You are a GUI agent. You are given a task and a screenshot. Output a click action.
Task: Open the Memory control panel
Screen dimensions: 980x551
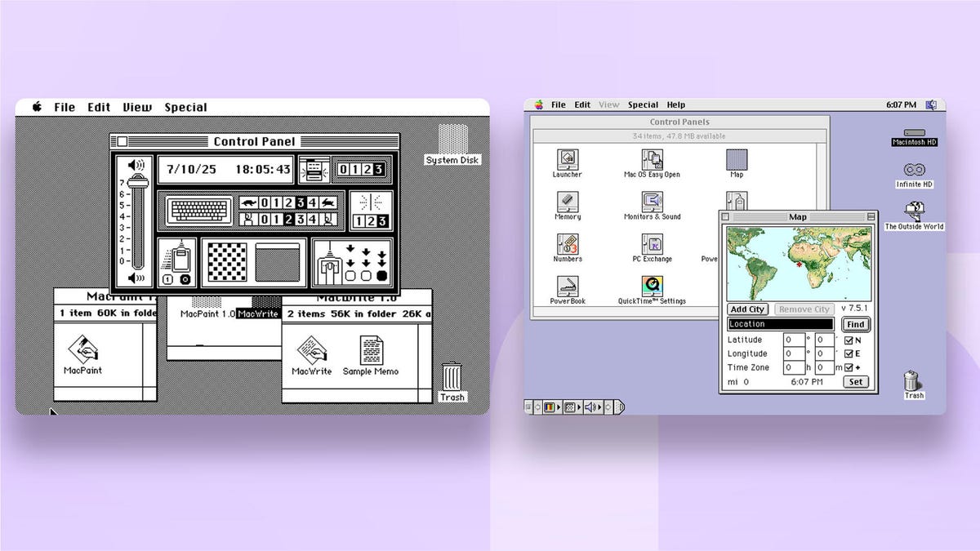pos(567,202)
